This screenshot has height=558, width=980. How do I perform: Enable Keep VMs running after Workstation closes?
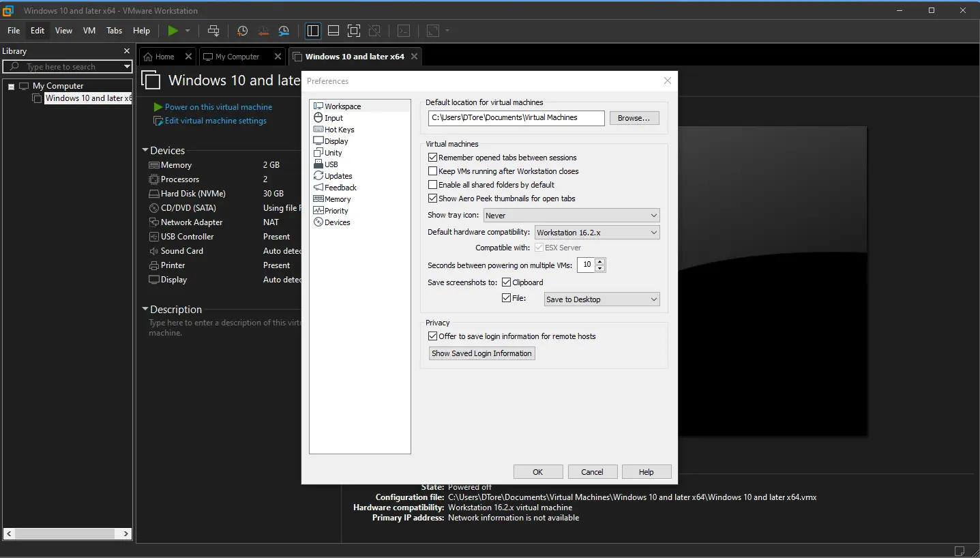tap(432, 171)
